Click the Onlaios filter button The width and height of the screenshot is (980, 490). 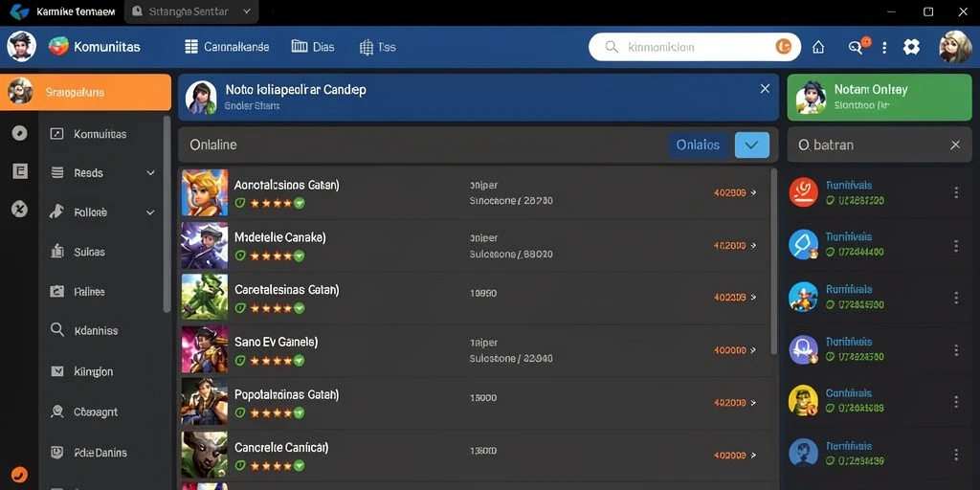point(698,145)
